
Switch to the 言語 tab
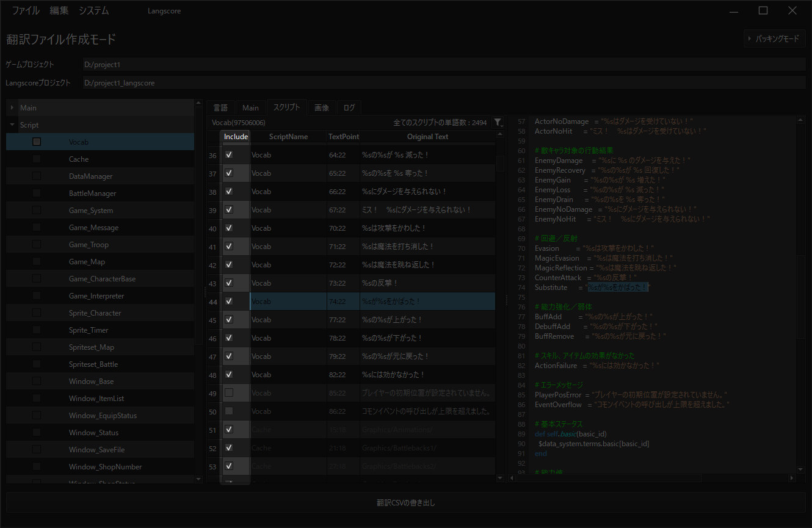220,108
